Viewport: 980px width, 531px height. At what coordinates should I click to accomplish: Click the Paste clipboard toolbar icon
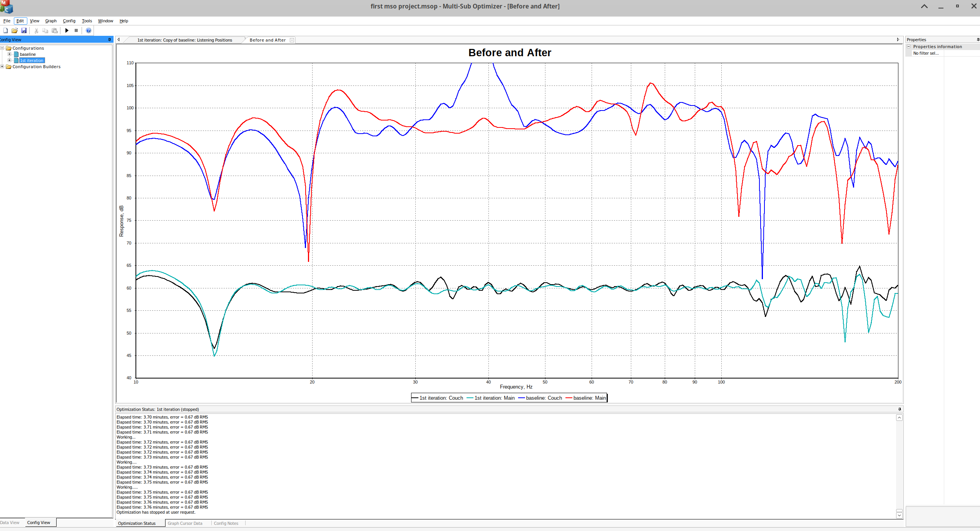[55, 30]
